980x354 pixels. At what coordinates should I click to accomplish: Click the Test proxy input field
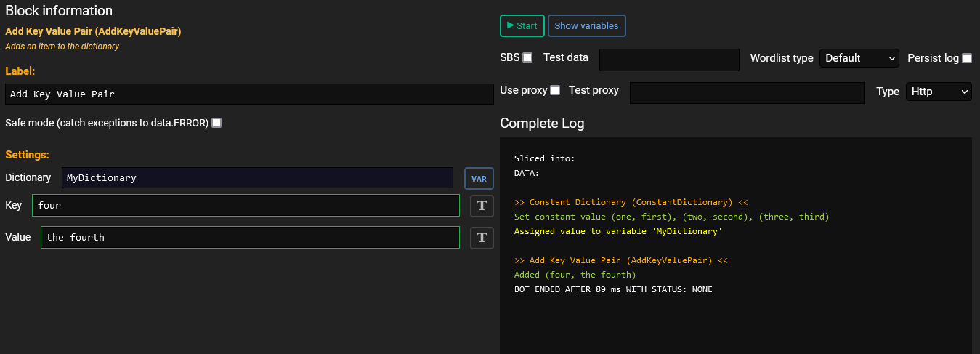pos(748,93)
